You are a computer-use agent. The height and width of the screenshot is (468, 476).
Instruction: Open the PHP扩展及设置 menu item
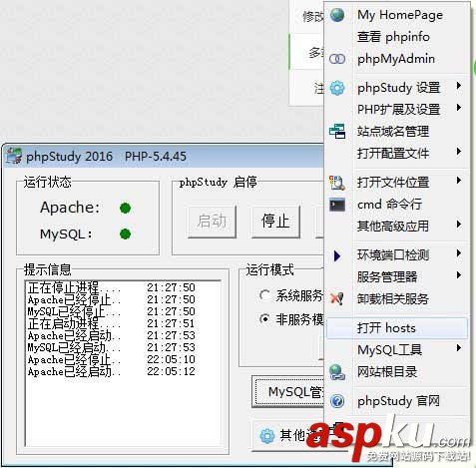click(397, 109)
